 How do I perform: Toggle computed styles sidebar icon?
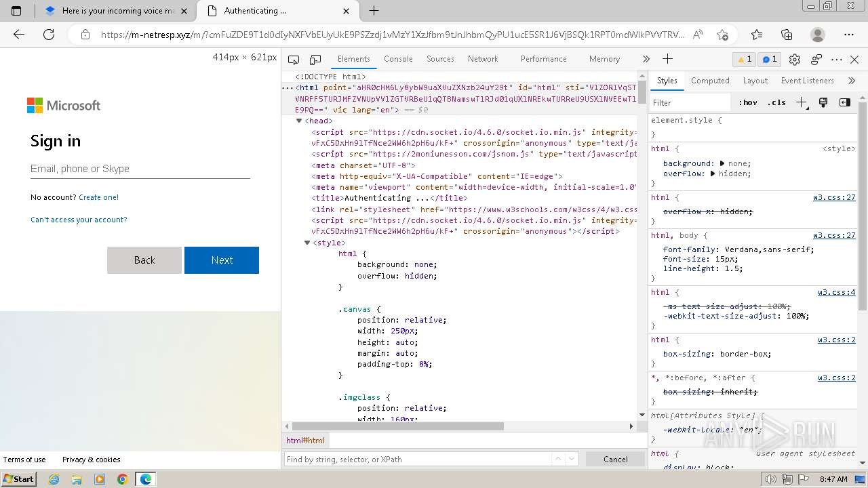pos(845,102)
